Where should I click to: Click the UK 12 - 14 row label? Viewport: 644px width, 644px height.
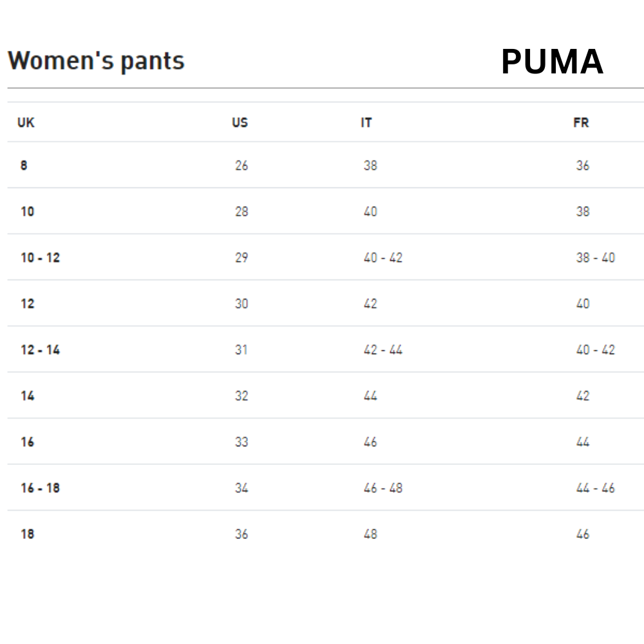click(x=40, y=350)
